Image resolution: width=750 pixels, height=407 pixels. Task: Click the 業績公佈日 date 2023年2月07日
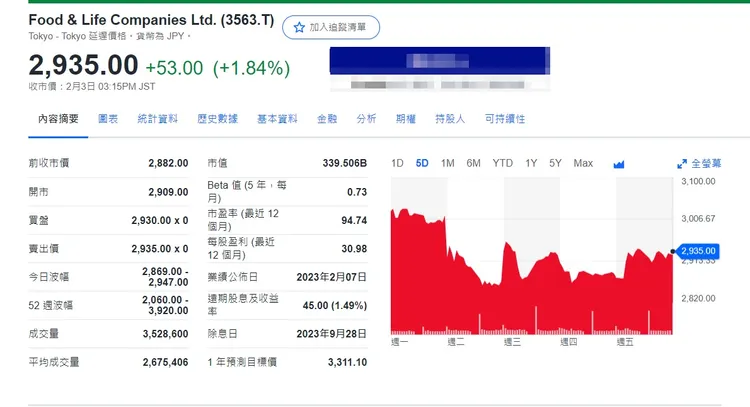click(x=331, y=277)
